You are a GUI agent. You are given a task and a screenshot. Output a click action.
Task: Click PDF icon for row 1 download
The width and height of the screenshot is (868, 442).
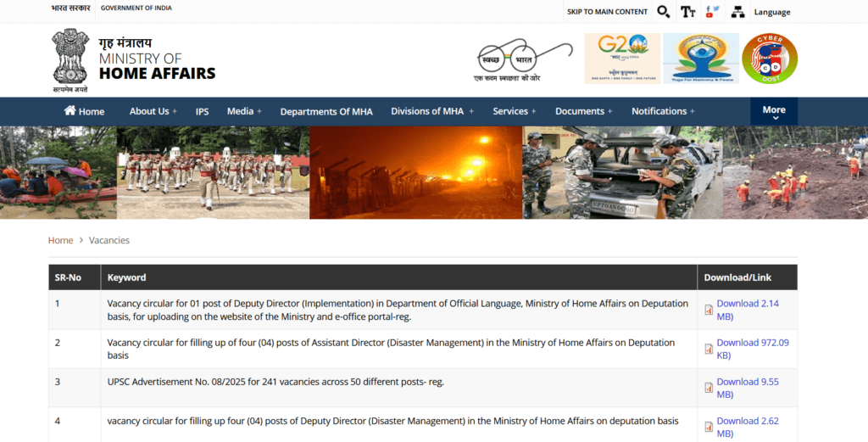tap(709, 310)
